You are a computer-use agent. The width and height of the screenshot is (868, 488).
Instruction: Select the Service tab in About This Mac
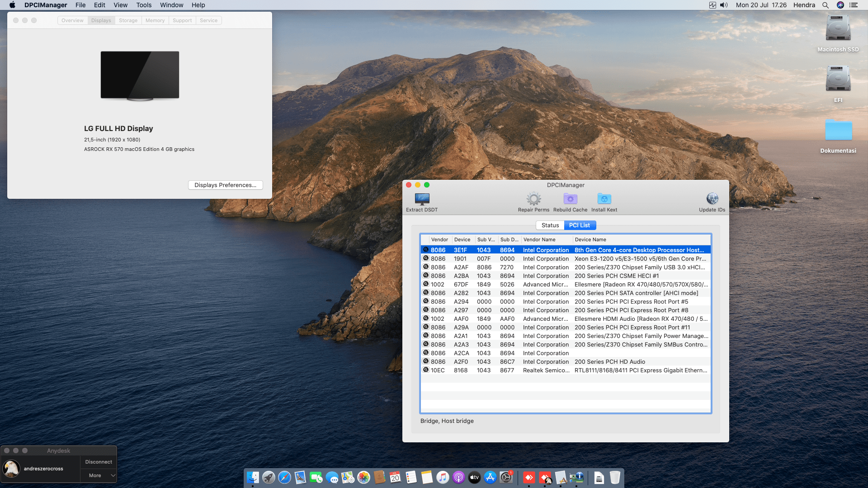208,20
